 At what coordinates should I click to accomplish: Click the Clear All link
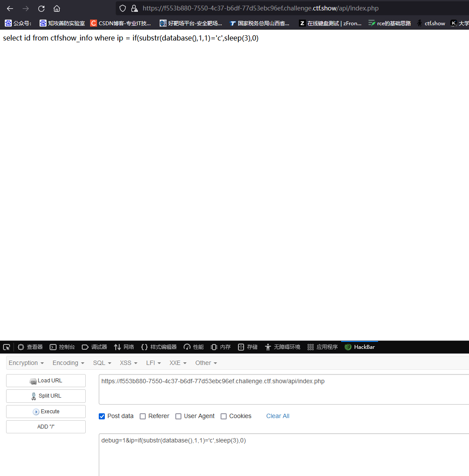click(x=278, y=416)
